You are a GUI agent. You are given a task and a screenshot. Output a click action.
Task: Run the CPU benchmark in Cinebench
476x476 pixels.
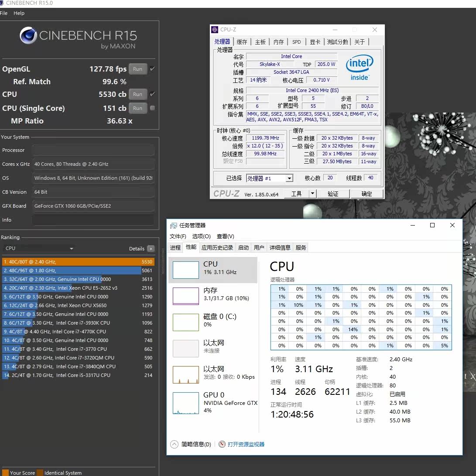point(137,94)
